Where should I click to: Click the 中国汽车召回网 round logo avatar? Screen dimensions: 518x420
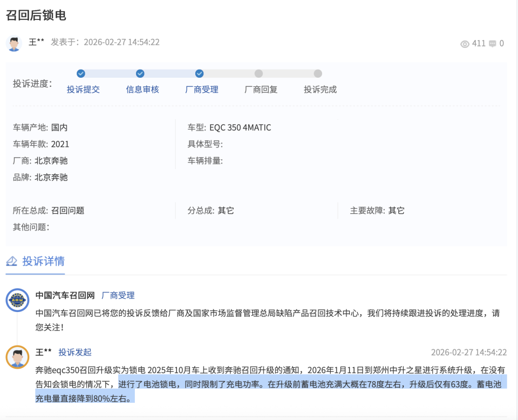pos(17,300)
